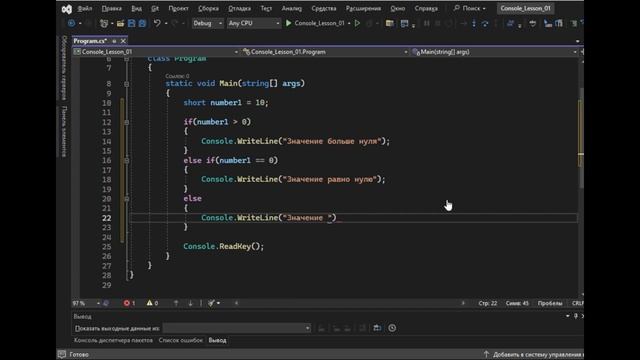
Task: Click the open file folder icon
Action: pos(120,24)
